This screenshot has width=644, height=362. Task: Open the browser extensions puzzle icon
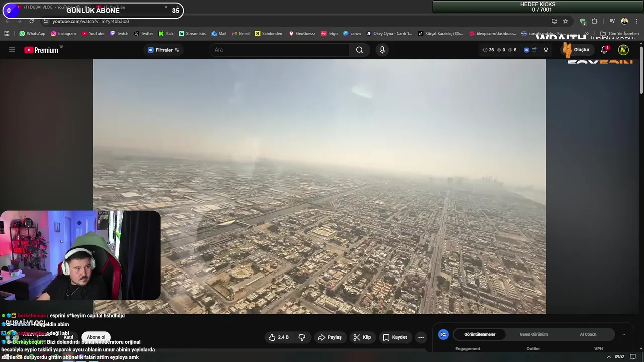point(594,21)
